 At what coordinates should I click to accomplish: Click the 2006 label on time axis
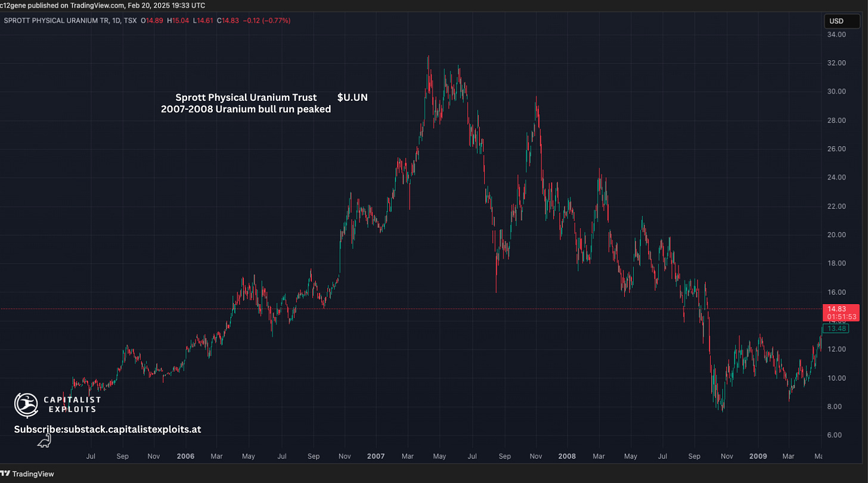[186, 457]
